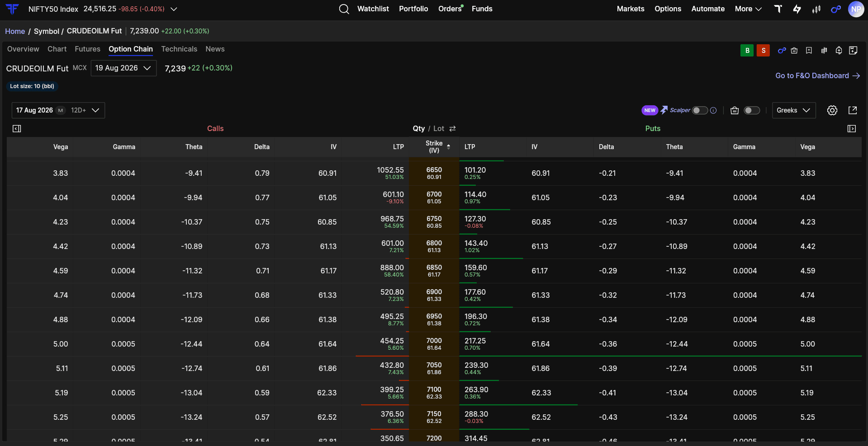The width and height of the screenshot is (868, 446).
Task: Open the candlestick chart icon in header
Action: pyautogui.click(x=816, y=9)
